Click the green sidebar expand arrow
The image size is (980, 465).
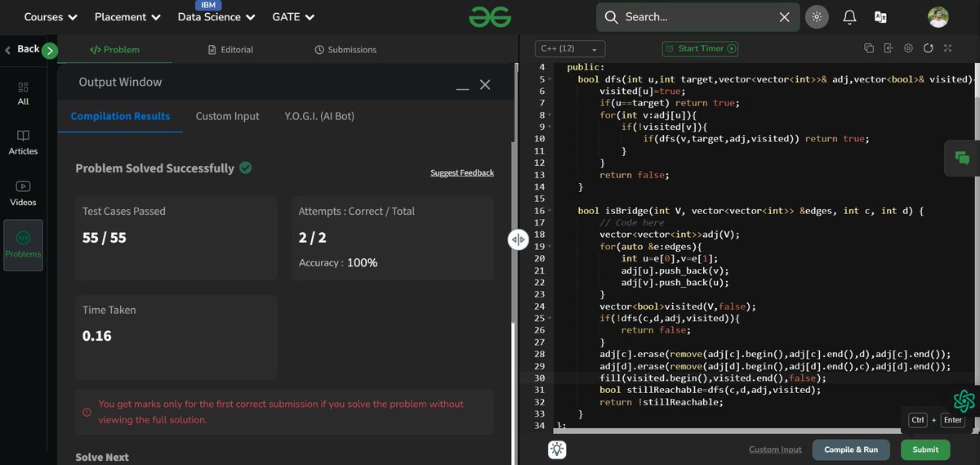click(x=50, y=51)
